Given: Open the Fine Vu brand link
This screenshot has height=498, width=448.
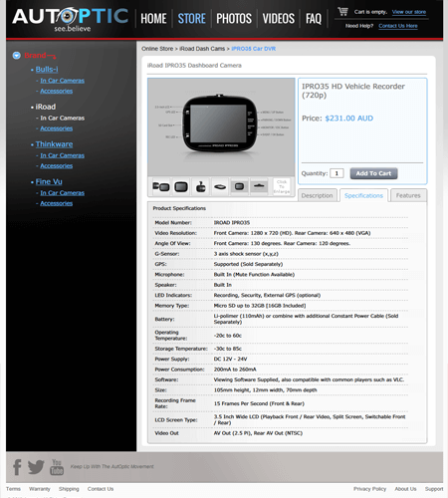Looking at the screenshot, I should (x=49, y=182).
